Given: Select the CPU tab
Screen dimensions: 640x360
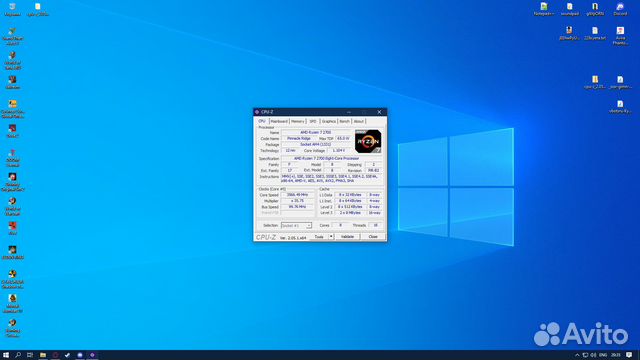Looking at the screenshot, I should (262, 121).
